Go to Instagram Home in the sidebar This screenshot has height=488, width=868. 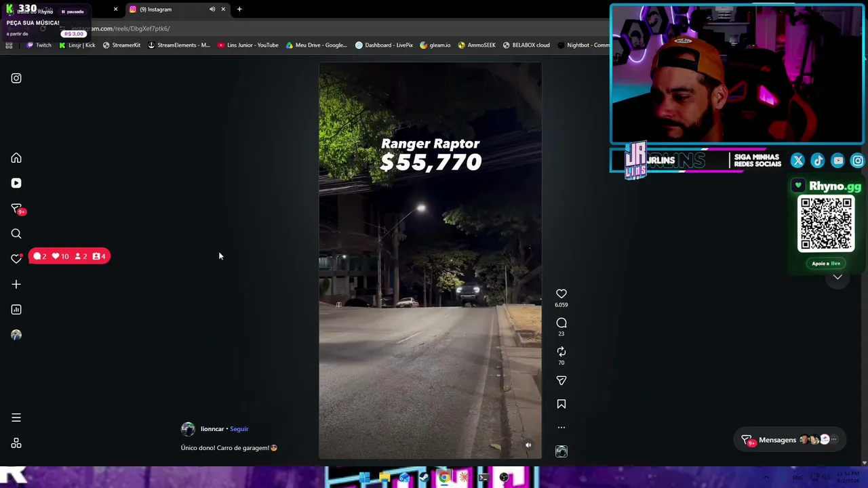pyautogui.click(x=16, y=158)
